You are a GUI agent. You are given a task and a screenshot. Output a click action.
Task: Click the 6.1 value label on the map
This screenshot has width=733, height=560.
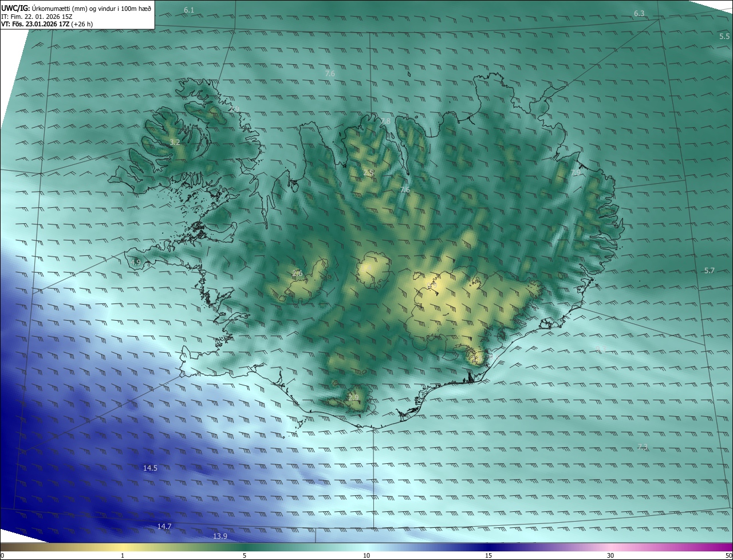coord(189,10)
